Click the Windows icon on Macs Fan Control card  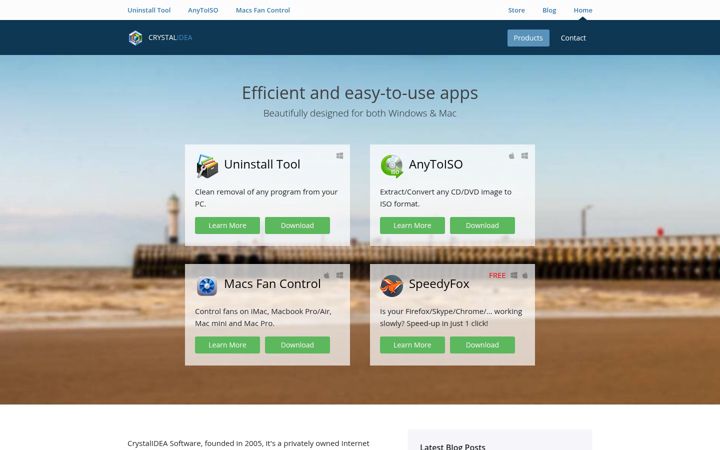coord(340,275)
